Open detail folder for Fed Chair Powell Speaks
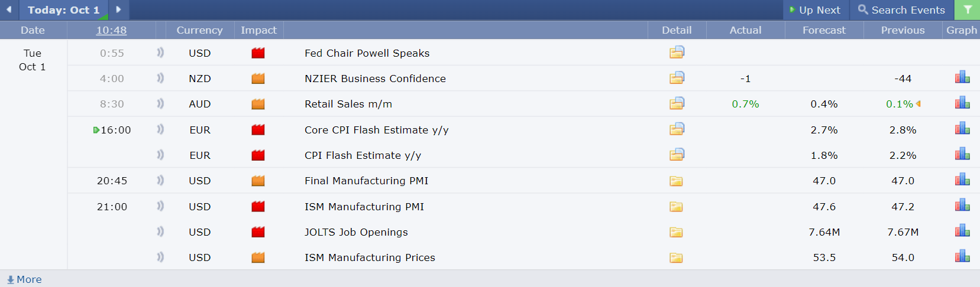 tap(677, 53)
